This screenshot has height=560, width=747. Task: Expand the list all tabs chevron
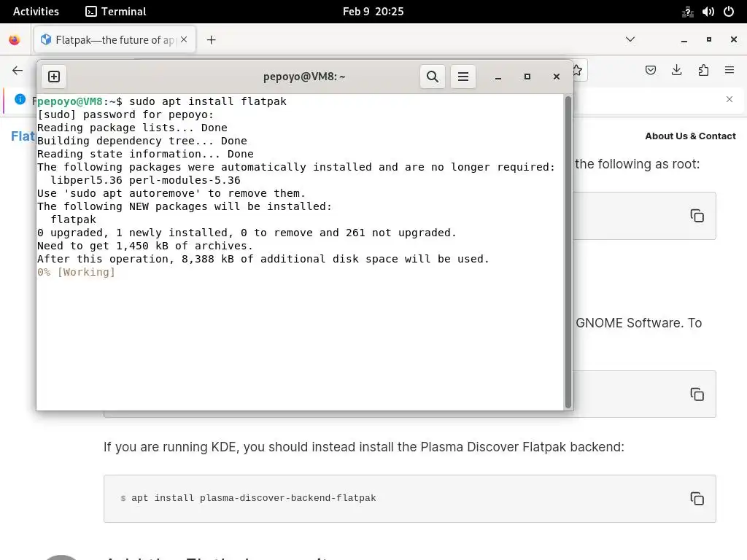(630, 39)
